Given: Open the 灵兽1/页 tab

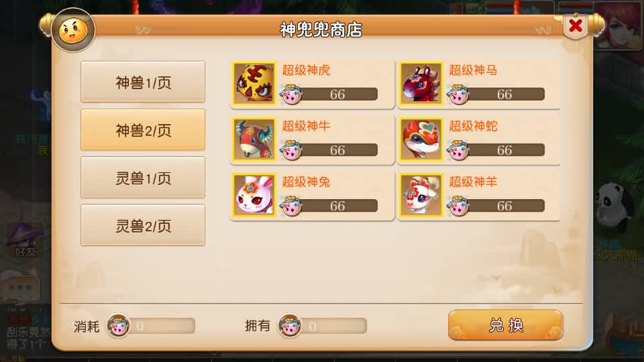Looking at the screenshot, I should [143, 177].
